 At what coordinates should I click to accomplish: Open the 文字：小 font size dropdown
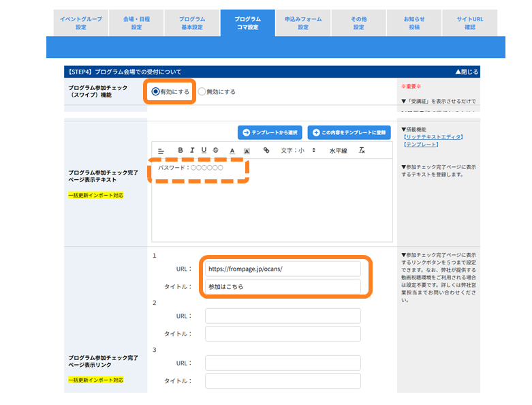pyautogui.click(x=298, y=151)
